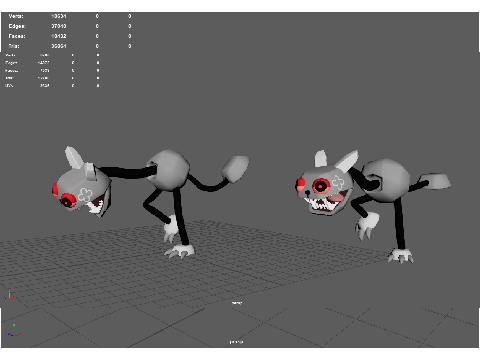Click the left creature's block-shaped tail tip
The width and height of the screenshot is (480, 360).
click(235, 168)
